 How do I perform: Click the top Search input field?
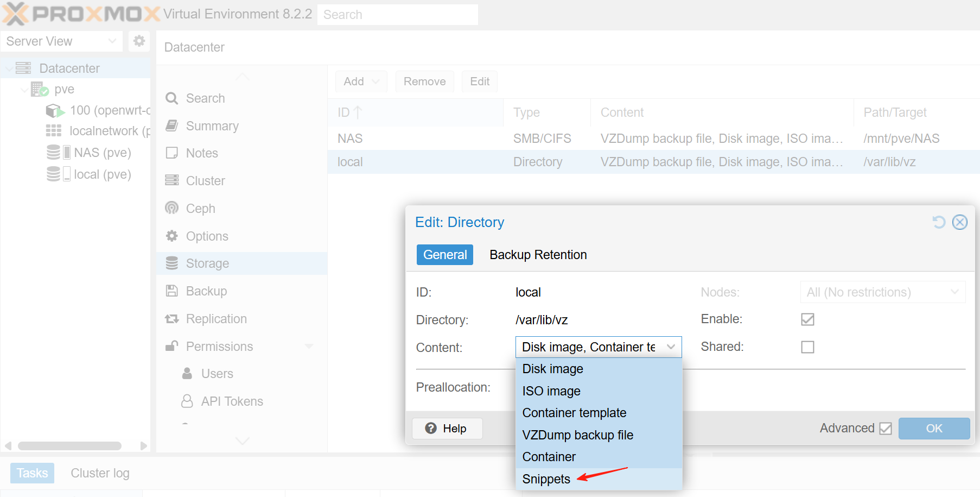[397, 15]
